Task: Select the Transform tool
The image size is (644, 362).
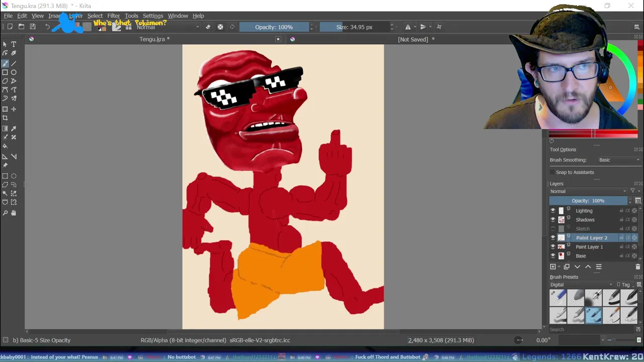Action: point(5,109)
